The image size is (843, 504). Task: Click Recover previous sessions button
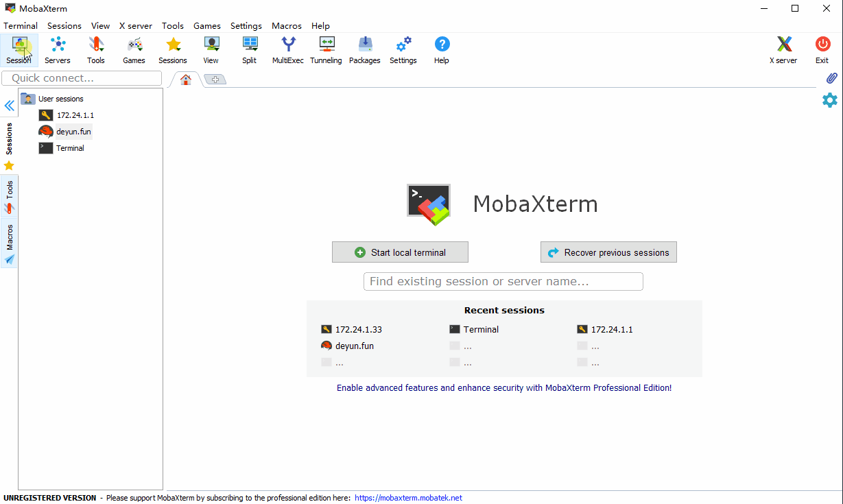(x=608, y=252)
